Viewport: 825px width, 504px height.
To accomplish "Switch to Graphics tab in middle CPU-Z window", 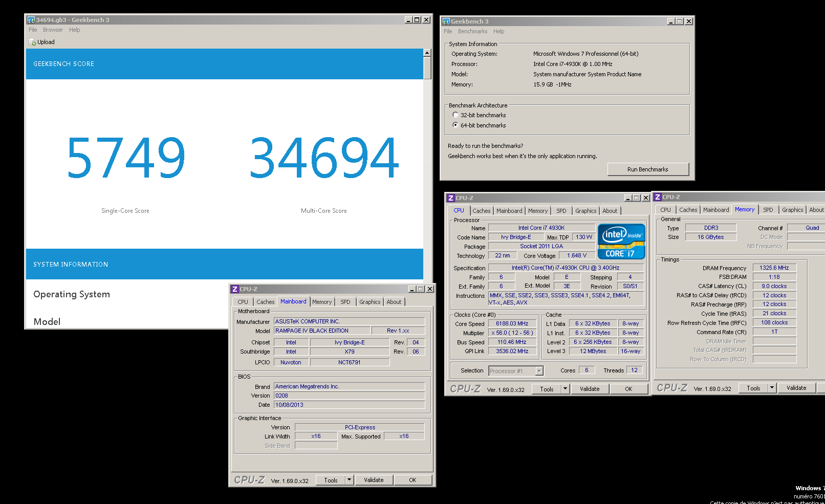I will pos(585,211).
